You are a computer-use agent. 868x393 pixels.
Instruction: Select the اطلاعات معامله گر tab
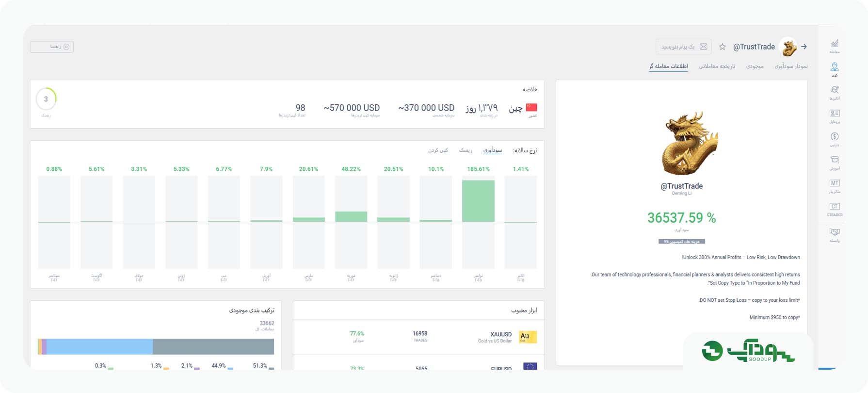(x=668, y=66)
